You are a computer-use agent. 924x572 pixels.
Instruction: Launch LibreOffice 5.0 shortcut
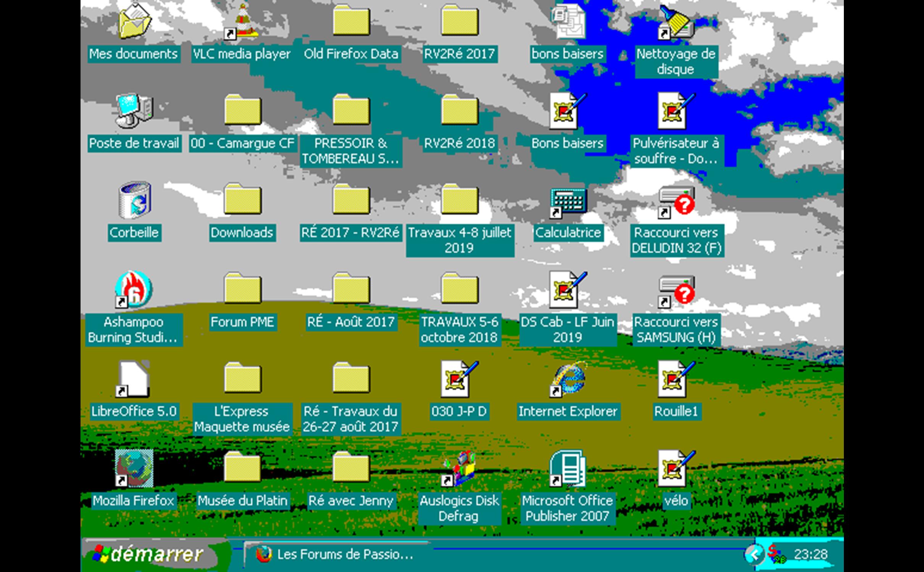tap(133, 379)
